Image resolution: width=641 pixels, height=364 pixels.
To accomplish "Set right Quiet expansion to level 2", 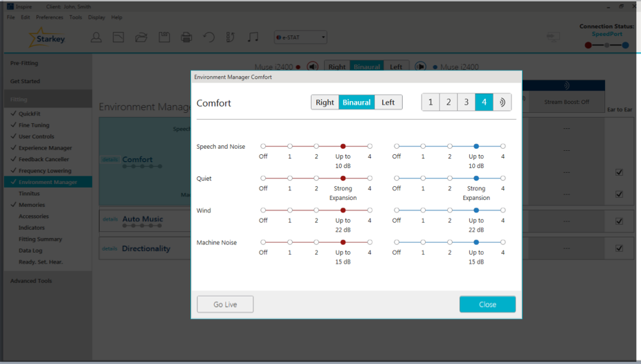I will point(316,178).
